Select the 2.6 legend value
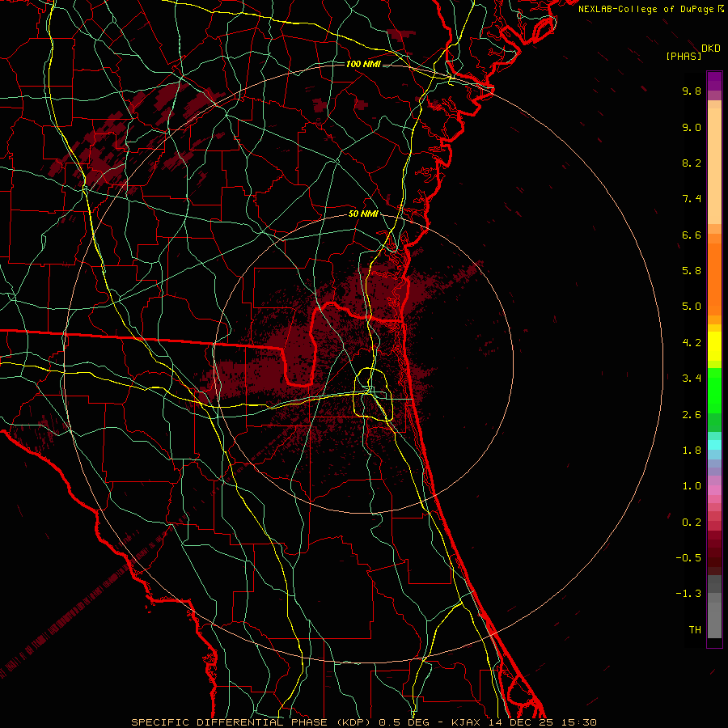Image resolution: width=728 pixels, height=728 pixels. tap(692, 415)
